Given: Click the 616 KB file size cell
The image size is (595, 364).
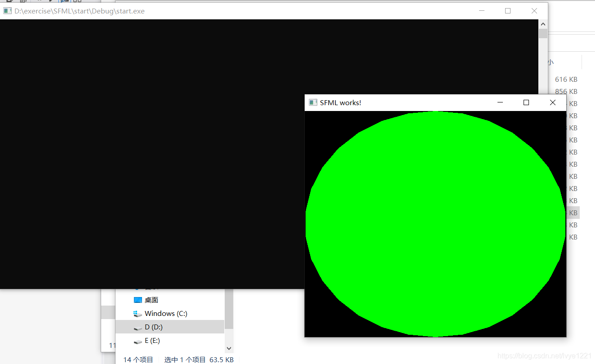Looking at the screenshot, I should [566, 80].
